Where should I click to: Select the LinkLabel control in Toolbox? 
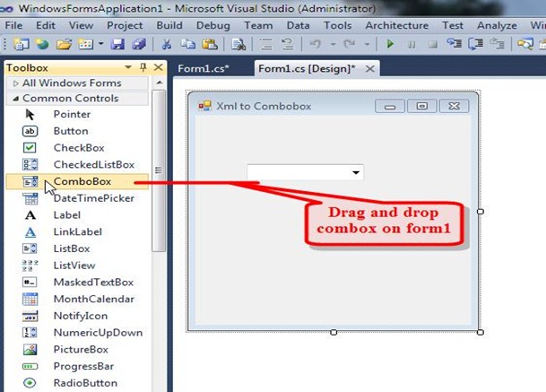click(x=77, y=231)
